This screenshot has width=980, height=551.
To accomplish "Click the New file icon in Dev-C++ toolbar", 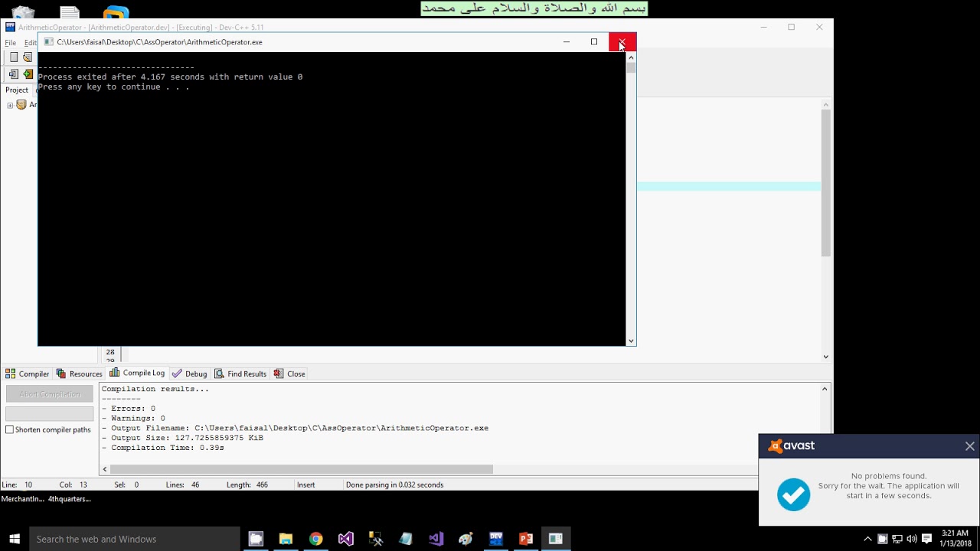I will [13, 57].
